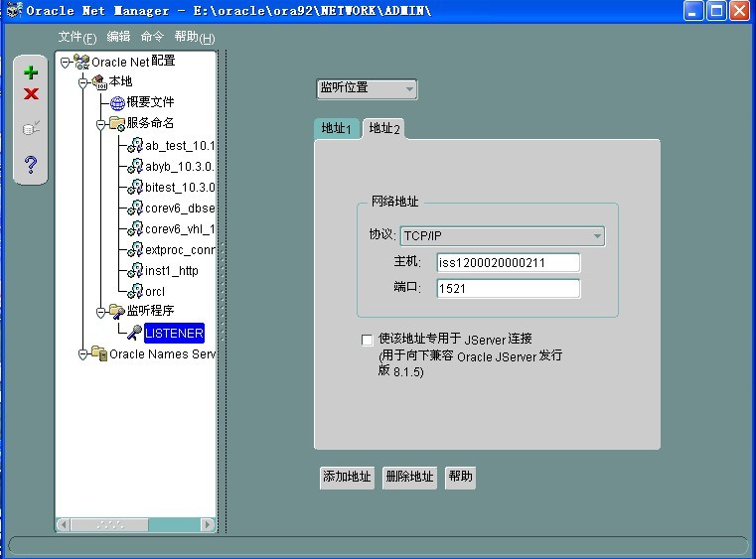756x559 pixels.
Task: Enable the JServer dedicated address checkbox
Action: point(367,341)
